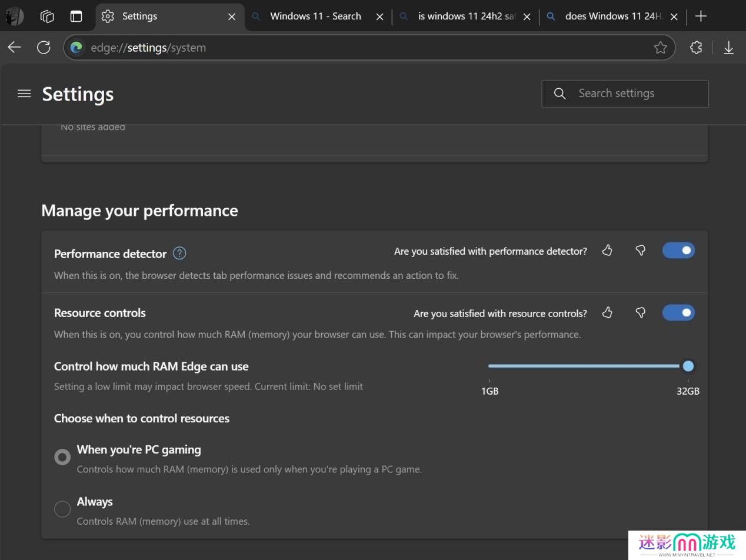Viewport: 746px width, 560px height.
Task: Open Performance detector help icon
Action: 179,254
